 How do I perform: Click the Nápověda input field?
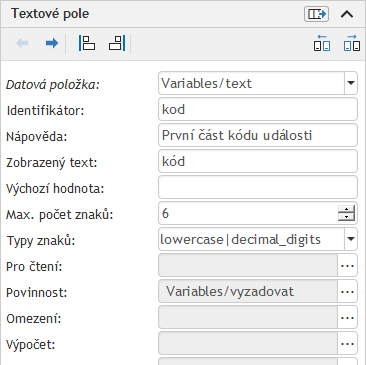click(258, 135)
